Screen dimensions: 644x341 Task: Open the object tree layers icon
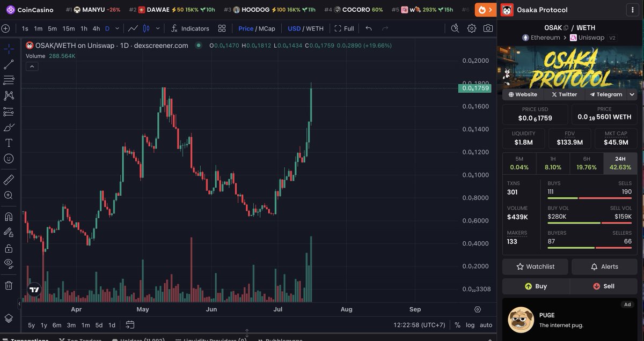click(x=9, y=318)
